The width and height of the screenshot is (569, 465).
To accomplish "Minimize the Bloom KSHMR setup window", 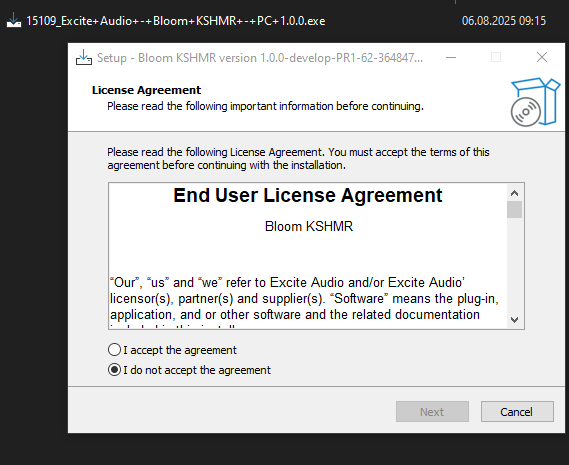I will pyautogui.click(x=451, y=57).
